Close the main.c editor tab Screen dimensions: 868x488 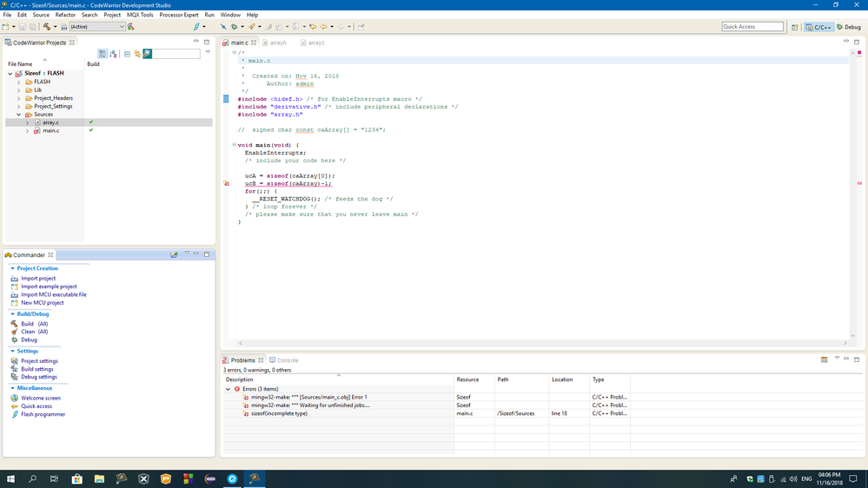tap(254, 43)
